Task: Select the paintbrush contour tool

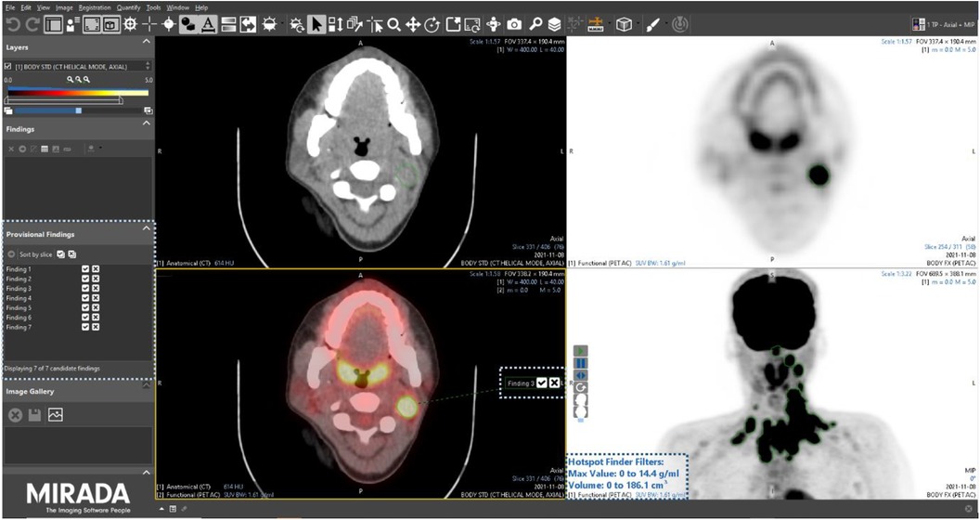Action: 653,24
